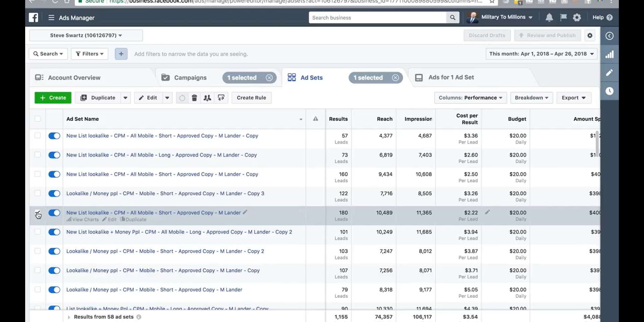Click the search magnifier button
The image size is (644, 322).
pos(452,17)
